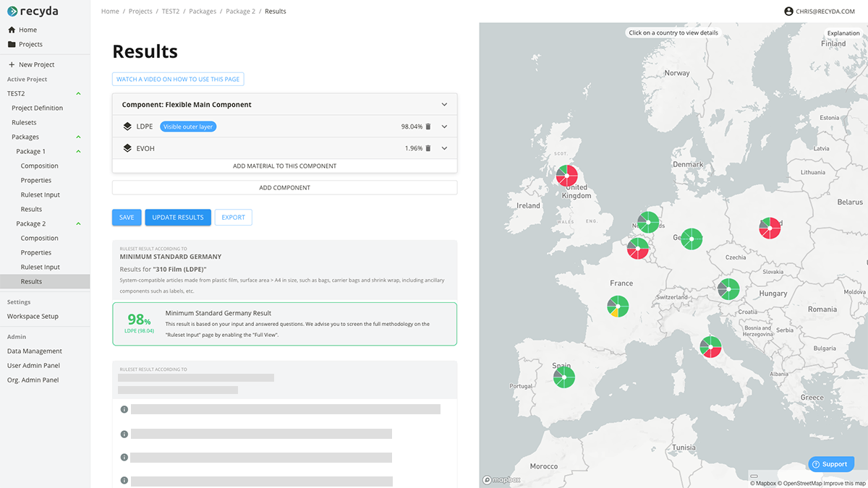
Task: Click the Netherlands pie marker on map
Action: [x=648, y=222]
